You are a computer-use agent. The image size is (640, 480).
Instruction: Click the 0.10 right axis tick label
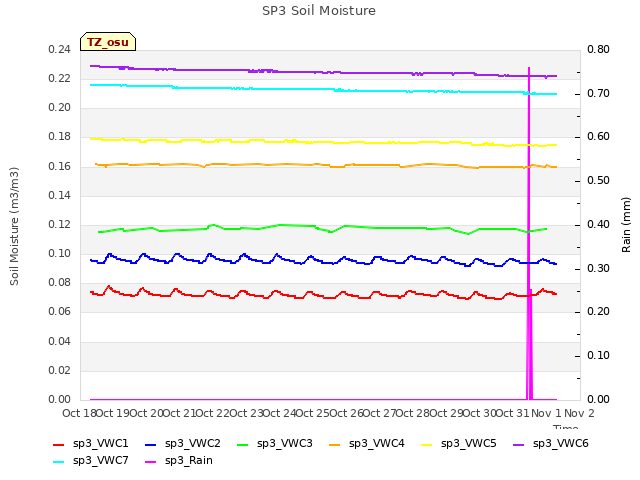coord(598,356)
